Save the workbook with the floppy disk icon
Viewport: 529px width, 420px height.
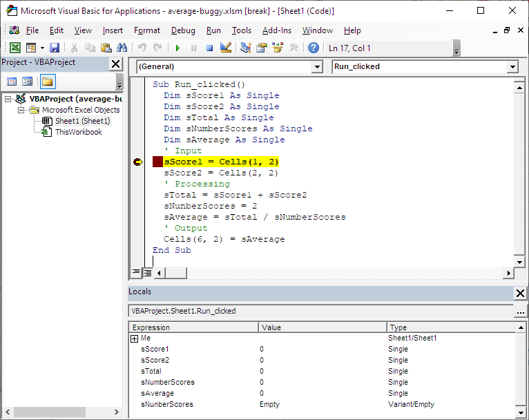[55, 48]
